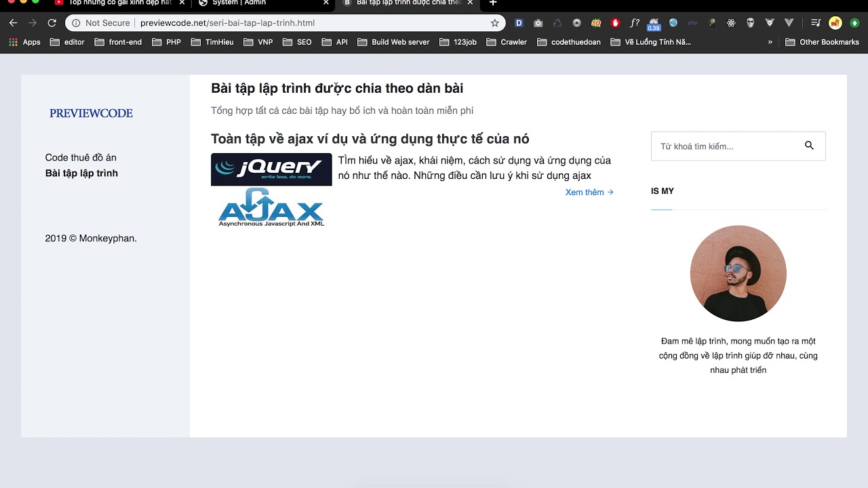Open the Apps grid shortcut

[x=24, y=42]
